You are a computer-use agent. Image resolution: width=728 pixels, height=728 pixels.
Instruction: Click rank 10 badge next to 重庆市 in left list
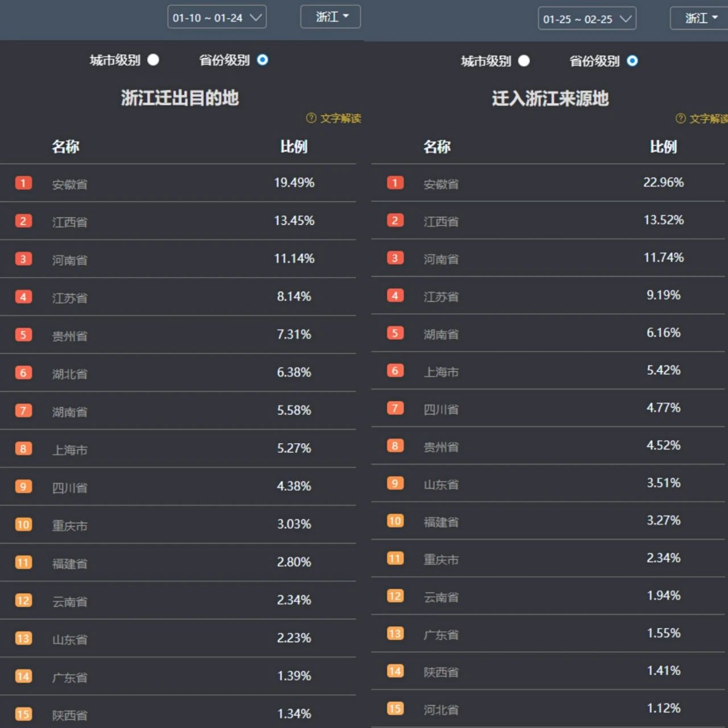(x=23, y=524)
